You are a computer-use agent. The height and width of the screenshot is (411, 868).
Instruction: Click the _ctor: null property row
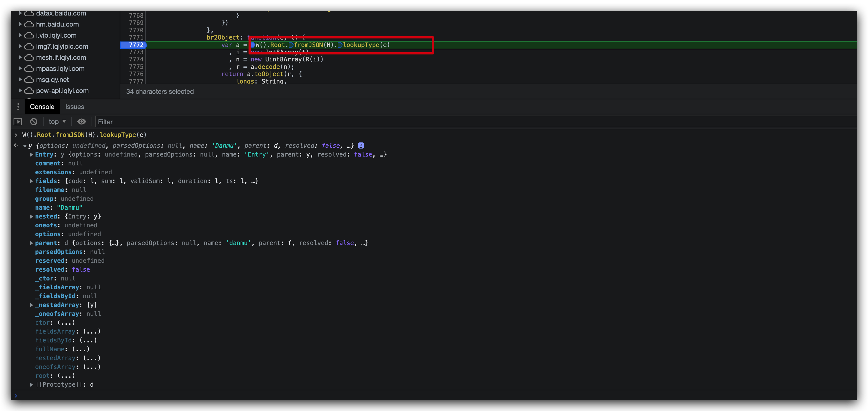pos(55,279)
